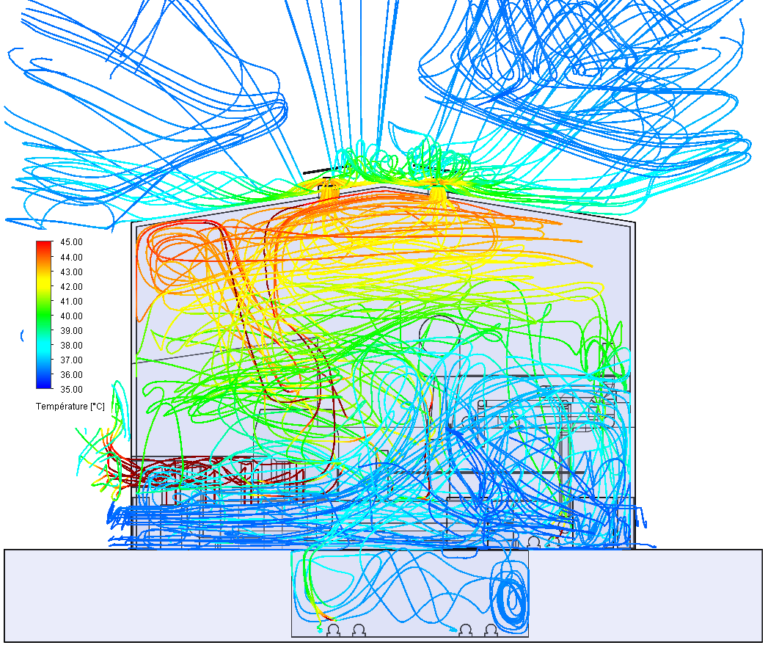
Task: Click the red top of temperature color bar
Action: [x=44, y=246]
